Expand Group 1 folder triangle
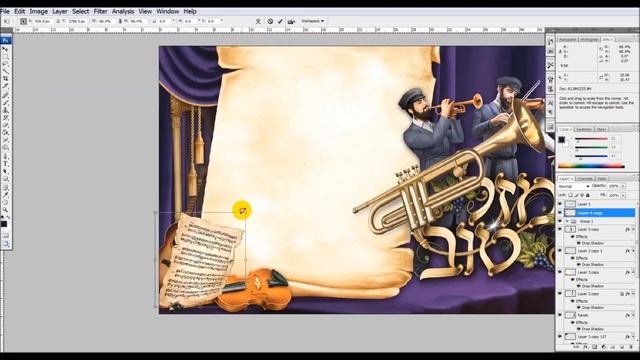Screen dimensions: 640x360 click(x=567, y=221)
